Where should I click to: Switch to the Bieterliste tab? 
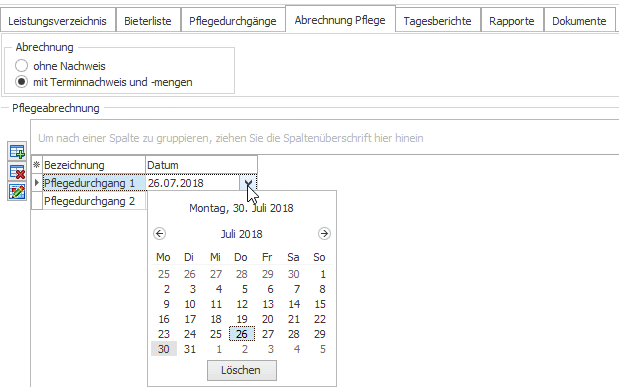click(x=148, y=21)
